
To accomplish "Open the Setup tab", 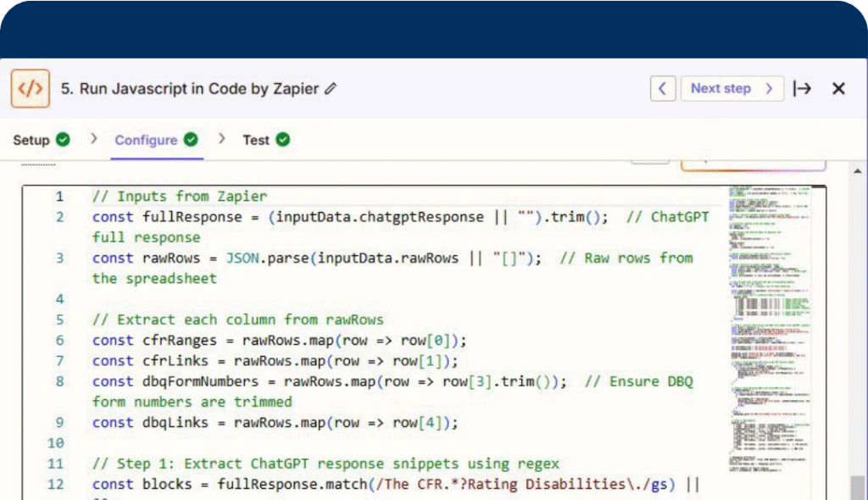I will pos(31,140).
